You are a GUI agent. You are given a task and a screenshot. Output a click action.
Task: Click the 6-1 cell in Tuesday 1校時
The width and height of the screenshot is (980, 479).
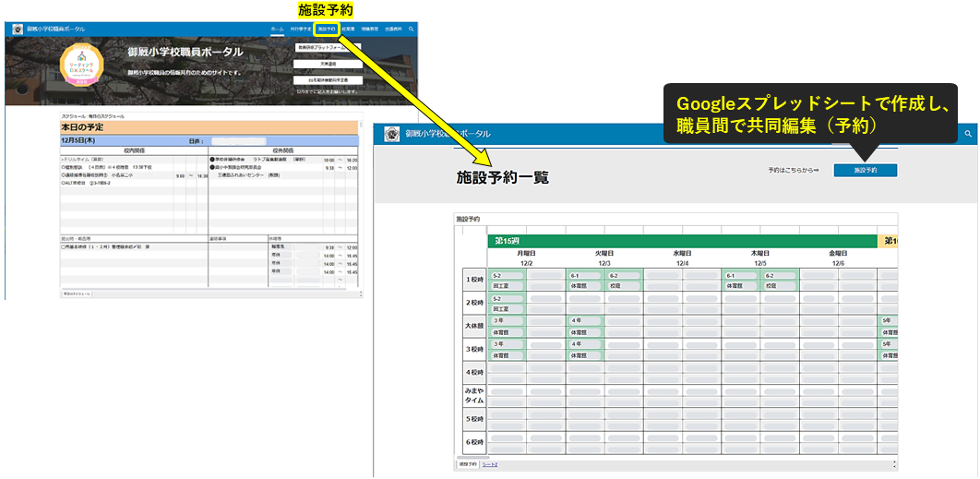585,275
